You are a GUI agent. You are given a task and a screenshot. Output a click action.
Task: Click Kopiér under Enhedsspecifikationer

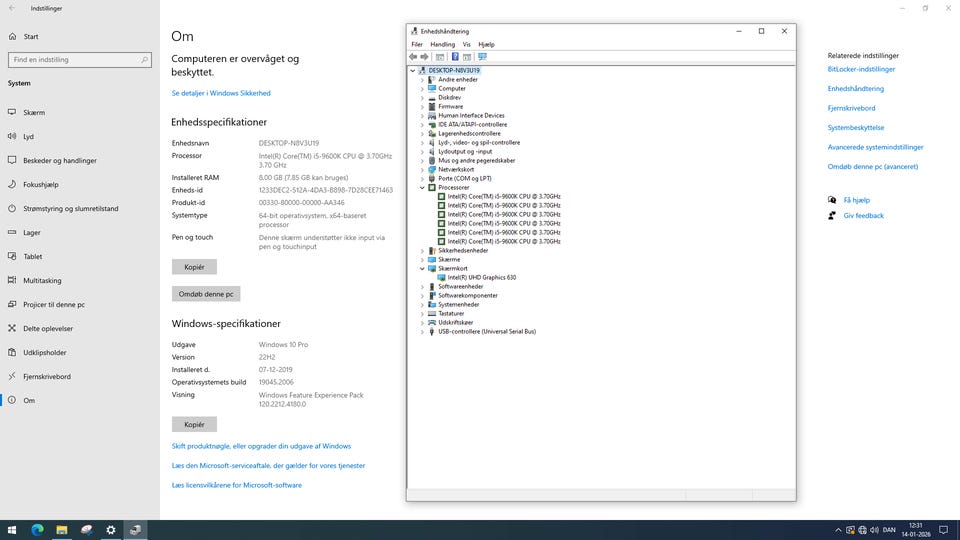coord(194,267)
